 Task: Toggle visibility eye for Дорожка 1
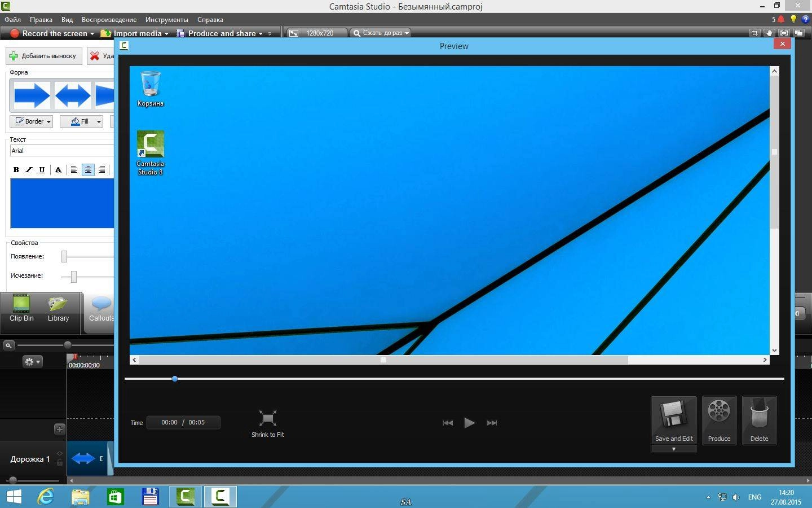click(59, 454)
